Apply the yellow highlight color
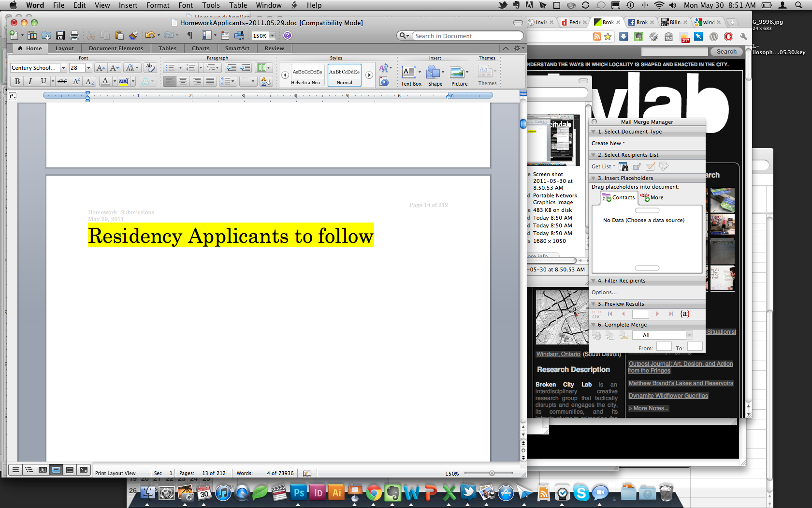Image resolution: width=812 pixels, height=508 pixels. [124, 81]
